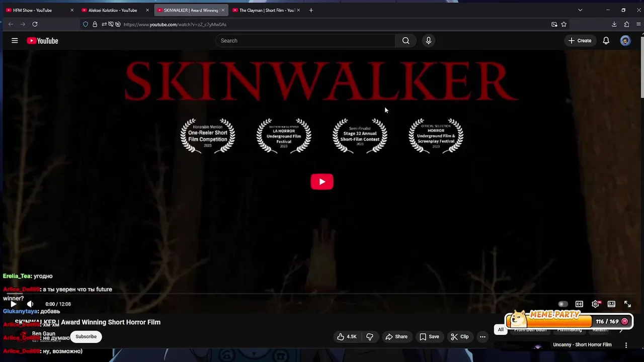This screenshot has width=644, height=362.
Task: Open the YouTube guide hamburger menu
Action: [15, 41]
